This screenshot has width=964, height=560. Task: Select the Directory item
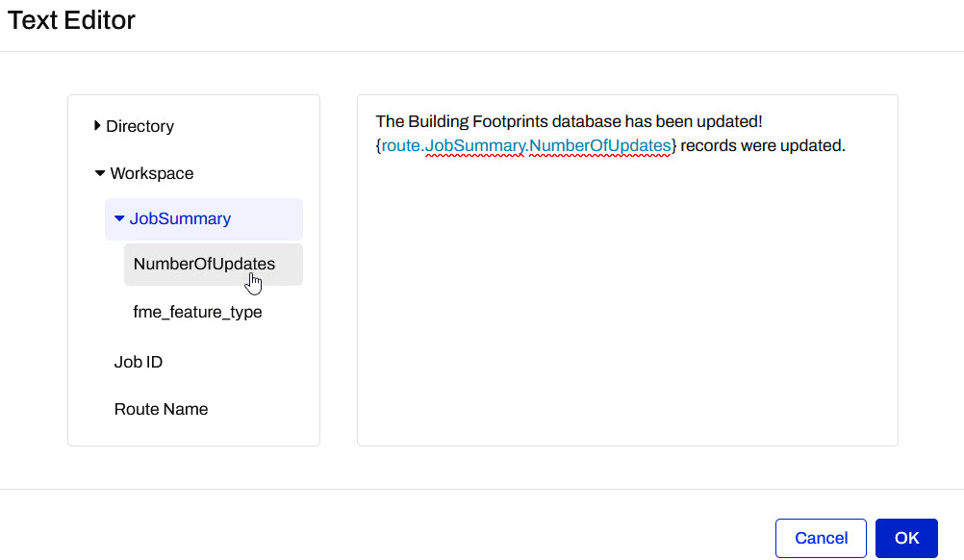140,126
